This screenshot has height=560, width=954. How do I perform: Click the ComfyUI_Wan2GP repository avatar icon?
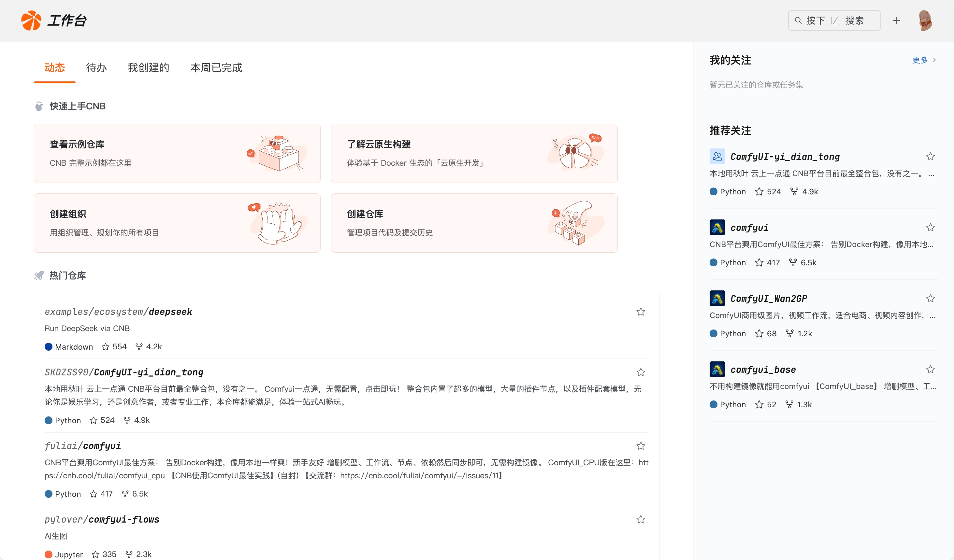[x=717, y=298]
